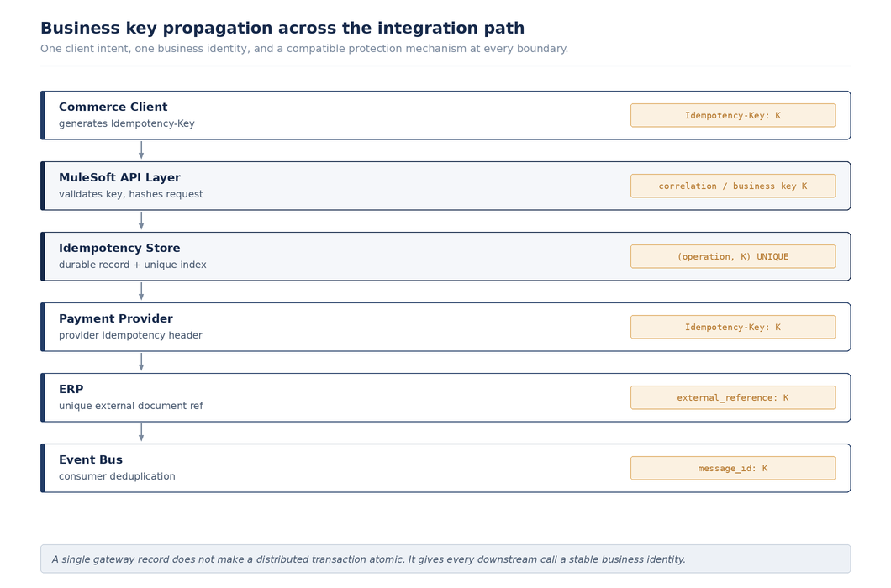
Task: Click the message_id: K tag
Action: point(733,468)
